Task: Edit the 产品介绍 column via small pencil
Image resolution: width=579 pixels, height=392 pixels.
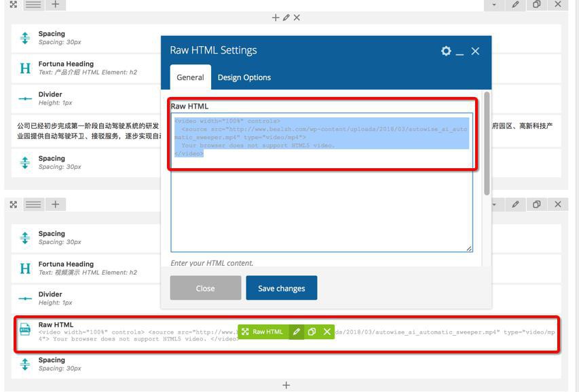Action: click(286, 18)
